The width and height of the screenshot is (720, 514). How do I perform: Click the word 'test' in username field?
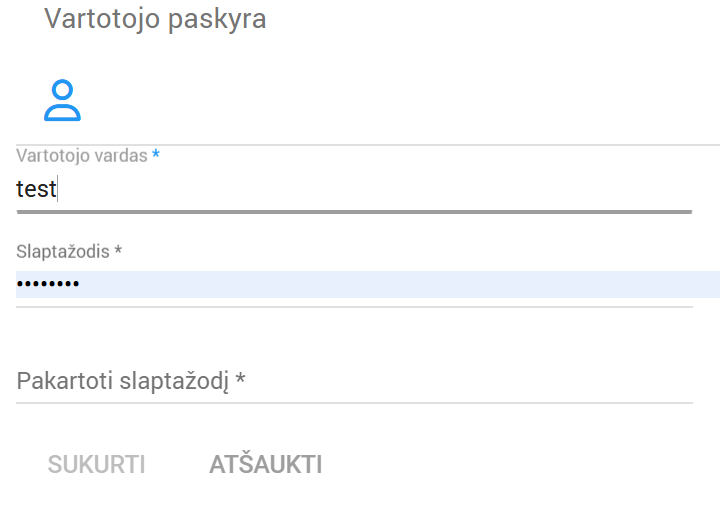[x=36, y=189]
